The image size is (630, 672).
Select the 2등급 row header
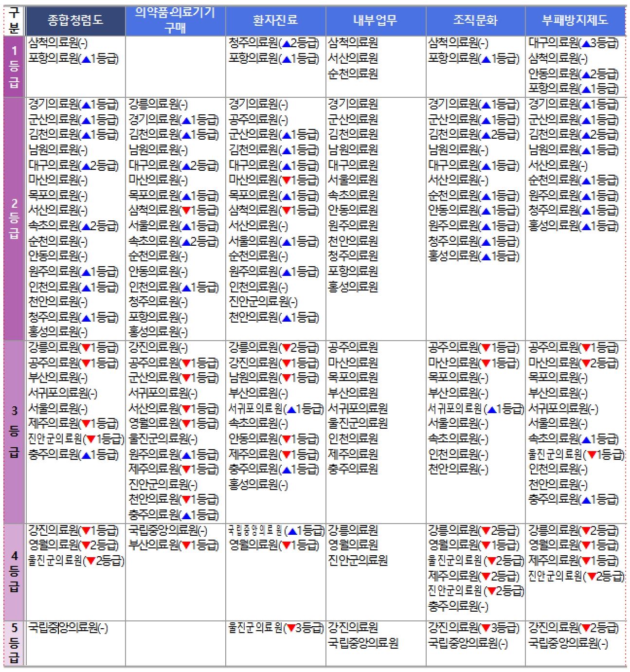[x=14, y=218]
